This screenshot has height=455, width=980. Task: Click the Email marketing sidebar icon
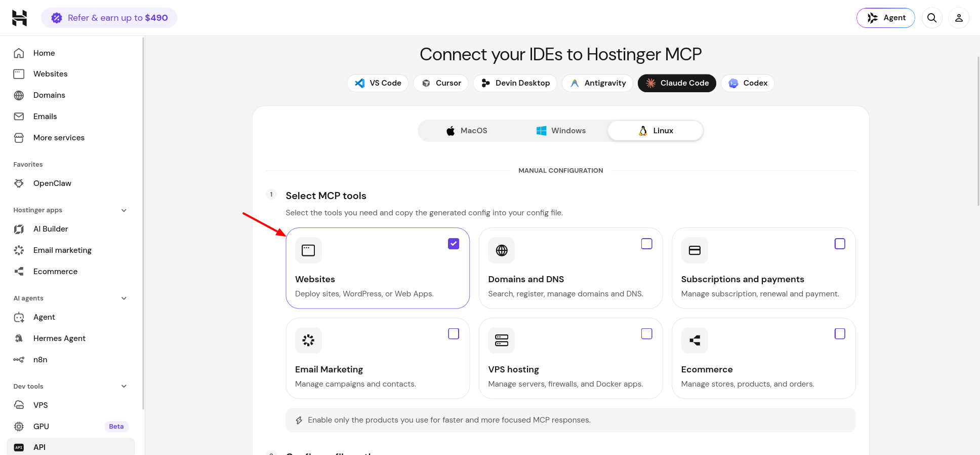tap(19, 250)
